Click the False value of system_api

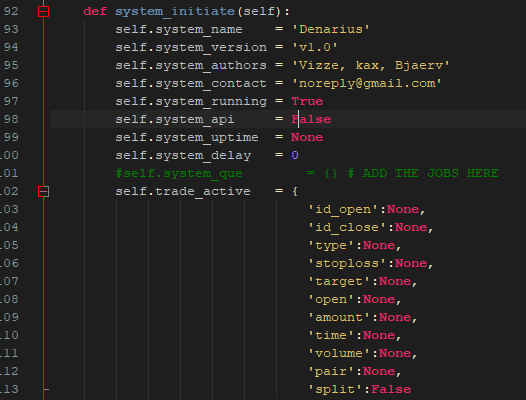(311, 119)
